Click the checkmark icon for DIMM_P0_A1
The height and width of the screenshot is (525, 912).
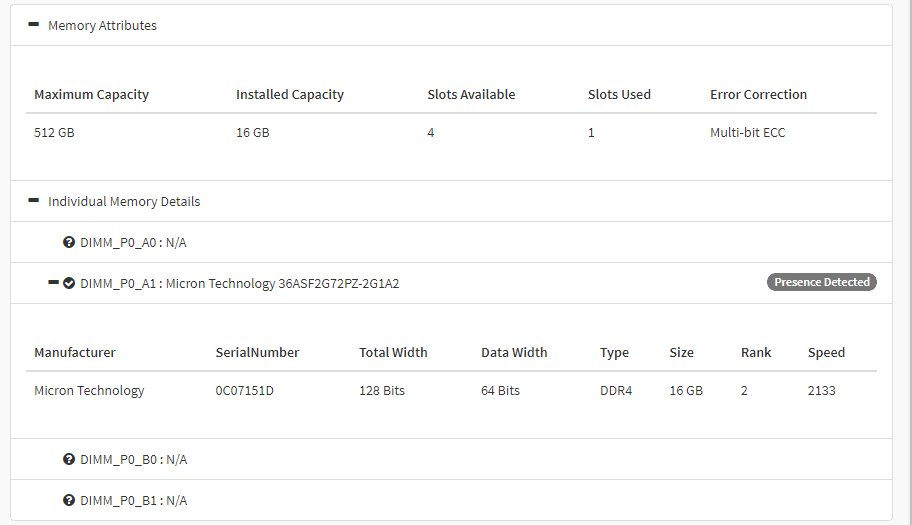[x=69, y=283]
